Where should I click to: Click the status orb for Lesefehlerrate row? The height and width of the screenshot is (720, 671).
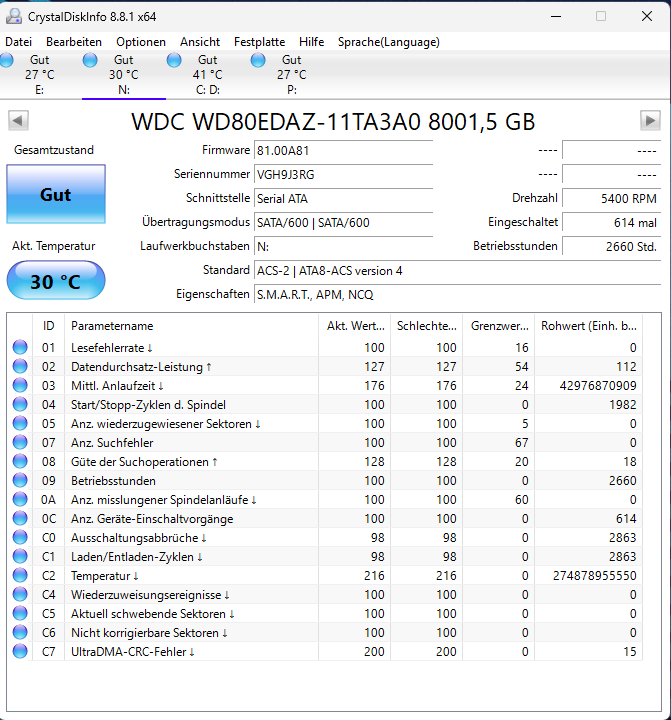coord(20,347)
